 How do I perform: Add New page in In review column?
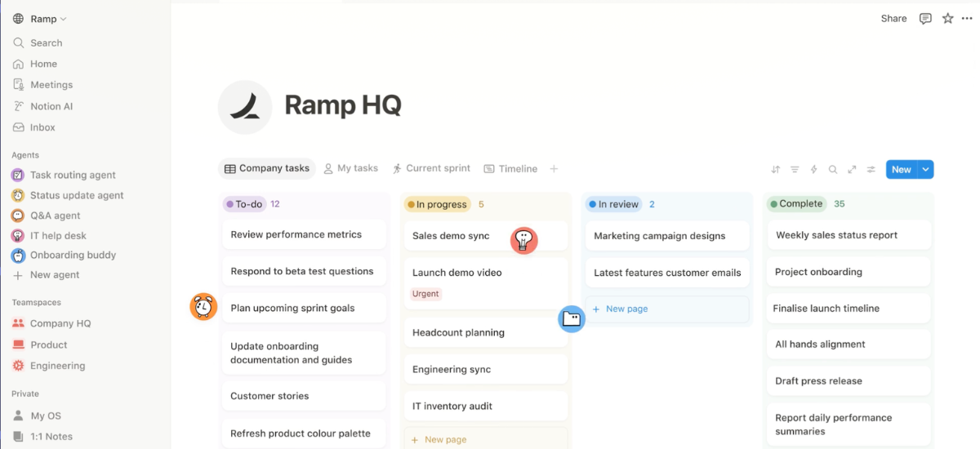[667, 309]
